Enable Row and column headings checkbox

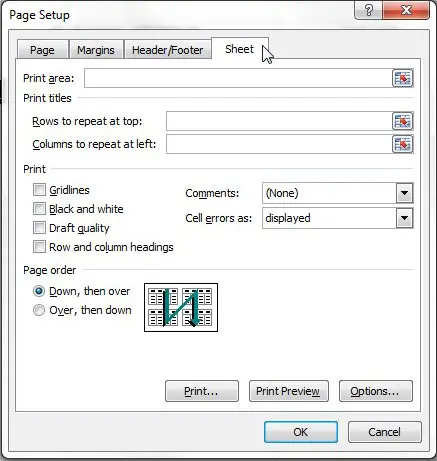coord(39,247)
